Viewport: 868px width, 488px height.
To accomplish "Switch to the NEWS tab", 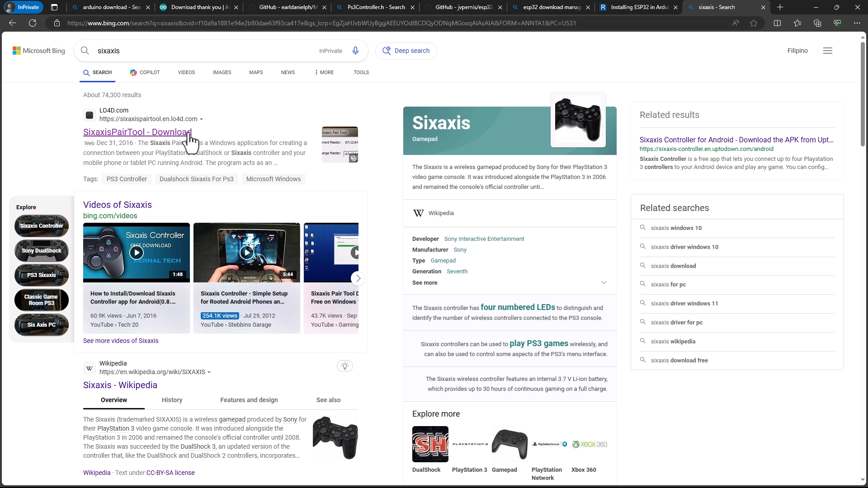I will coord(288,72).
